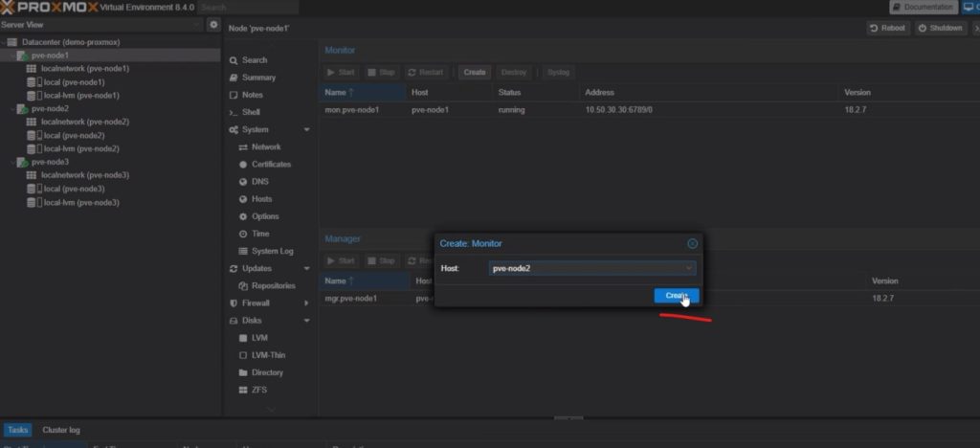Screen dimensions: 980x448
Task: Click Stop button in Manager toolbar
Action: pyautogui.click(x=381, y=261)
